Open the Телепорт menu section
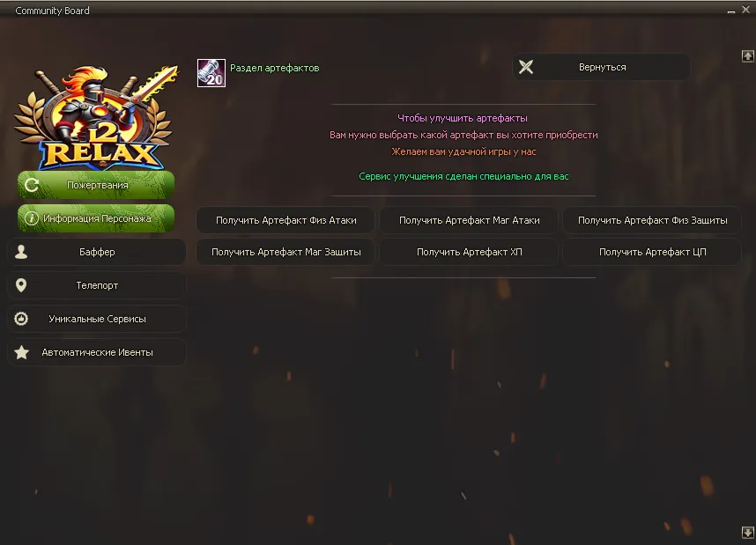 pos(97,285)
